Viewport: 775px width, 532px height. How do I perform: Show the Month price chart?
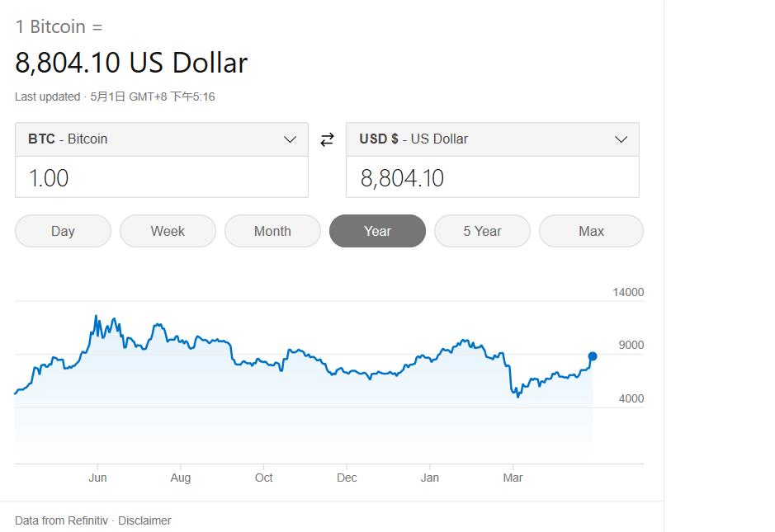(272, 231)
